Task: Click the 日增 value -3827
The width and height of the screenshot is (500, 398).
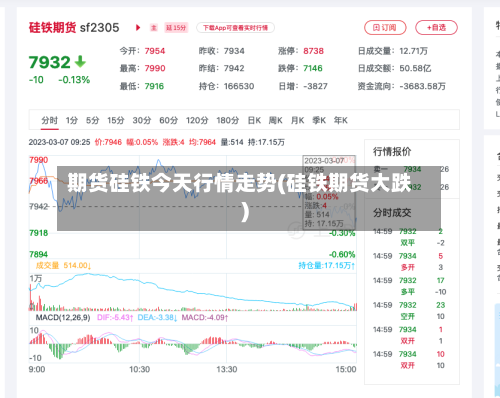Action: pos(315,86)
